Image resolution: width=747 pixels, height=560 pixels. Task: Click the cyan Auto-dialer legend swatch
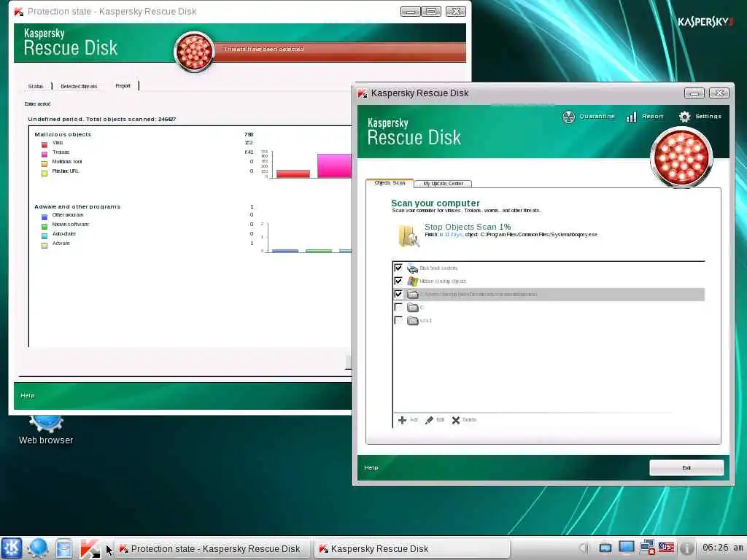pos(44,236)
